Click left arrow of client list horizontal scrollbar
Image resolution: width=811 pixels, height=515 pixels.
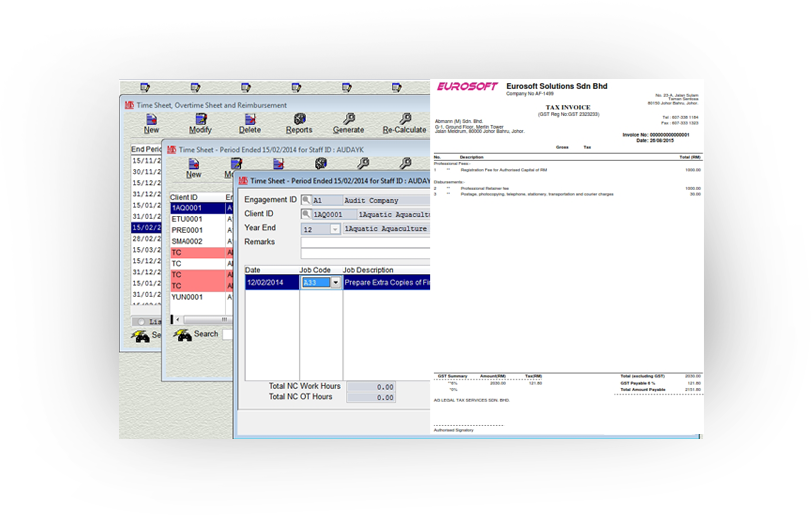178,320
